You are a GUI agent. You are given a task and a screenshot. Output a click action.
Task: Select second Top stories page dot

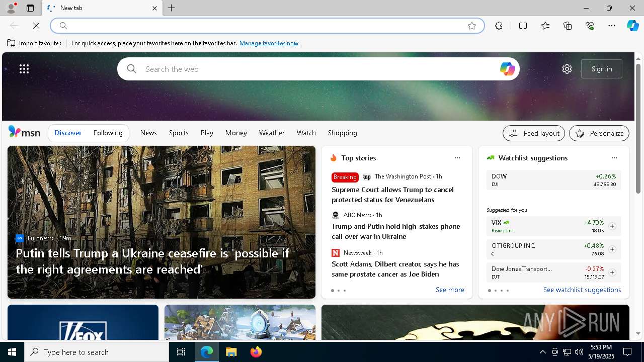339,291
